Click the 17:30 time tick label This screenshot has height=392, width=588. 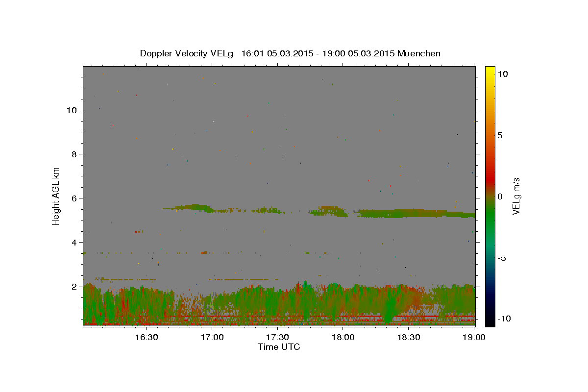pos(277,337)
